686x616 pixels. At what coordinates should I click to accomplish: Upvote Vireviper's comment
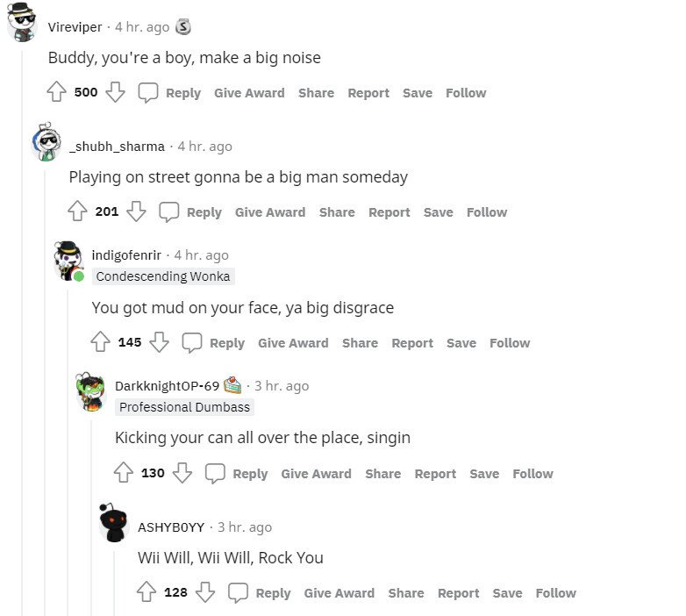[56, 92]
